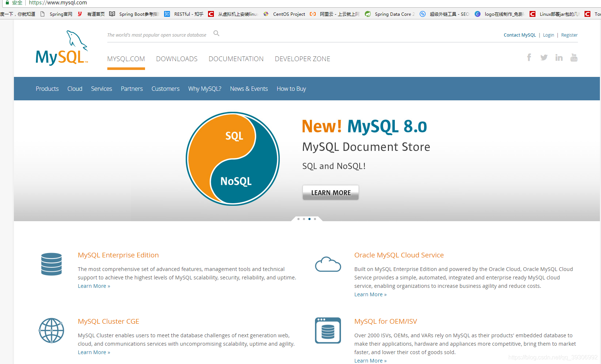Click Learn More under Cloud Service
The width and height of the screenshot is (601, 364).
(x=370, y=294)
